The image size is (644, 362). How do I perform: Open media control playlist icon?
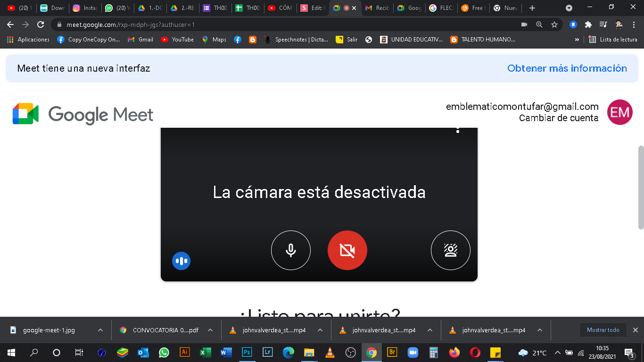tap(603, 25)
